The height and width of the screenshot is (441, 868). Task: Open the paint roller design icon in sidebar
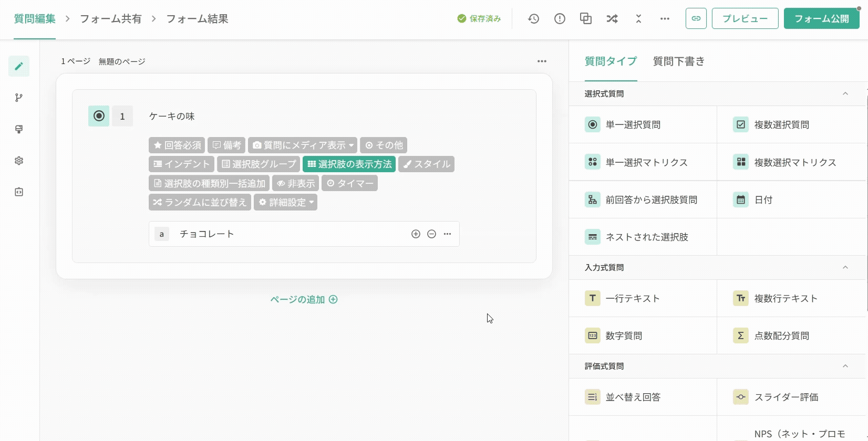pos(19,129)
